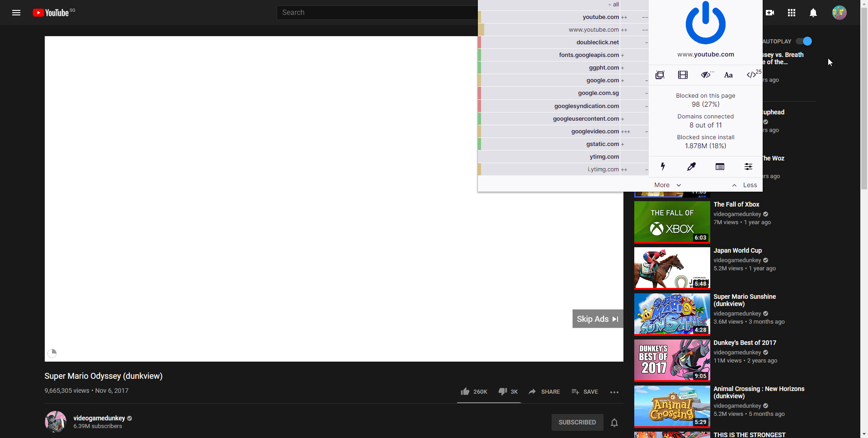Open more actions three-dot menu
This screenshot has height=438, width=868.
[614, 392]
